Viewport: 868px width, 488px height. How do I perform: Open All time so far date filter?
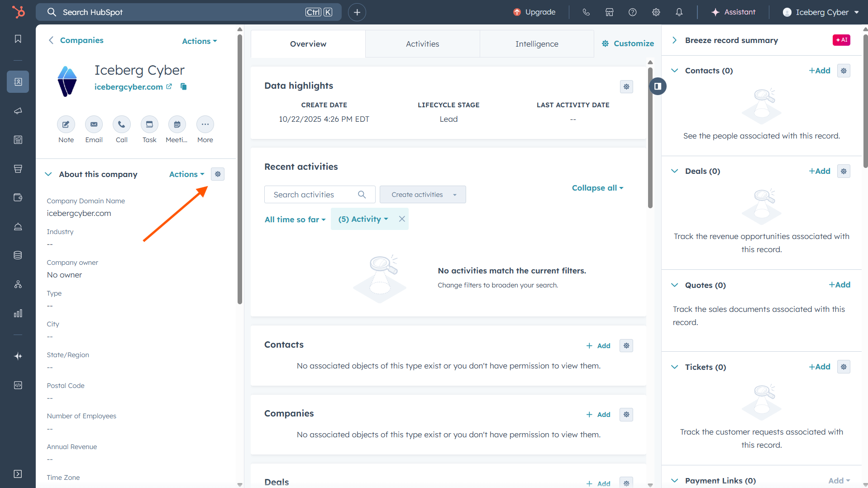tap(295, 220)
